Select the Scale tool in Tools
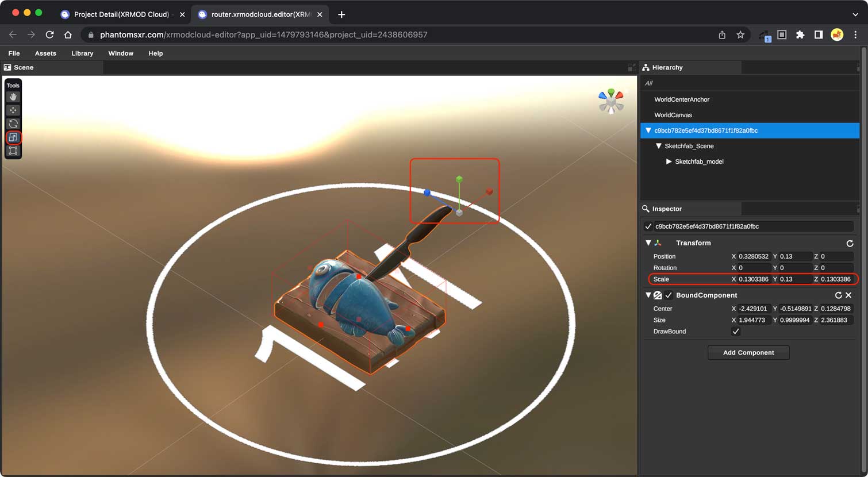This screenshot has width=868, height=477. [x=13, y=137]
